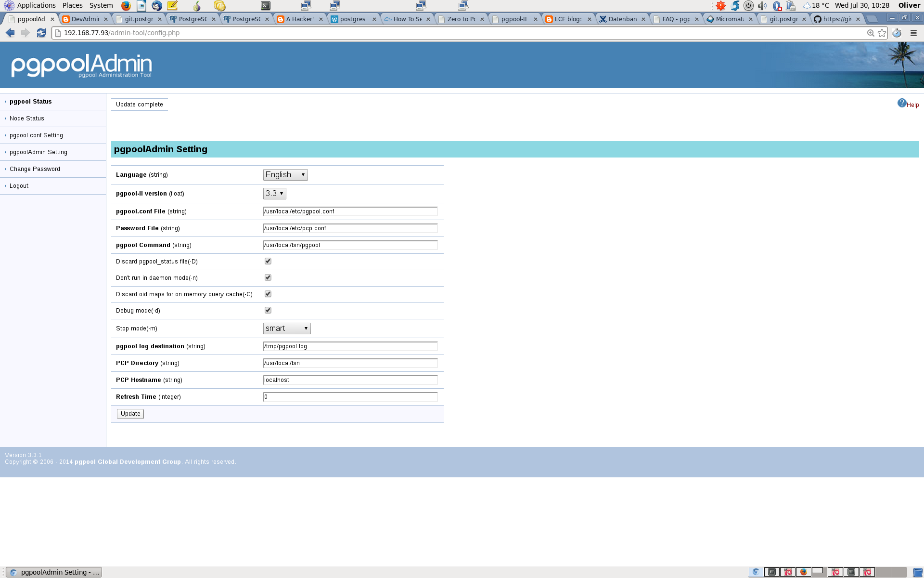Click the Bluetooth tray icon
This screenshot has height=578, width=924.
777,6
